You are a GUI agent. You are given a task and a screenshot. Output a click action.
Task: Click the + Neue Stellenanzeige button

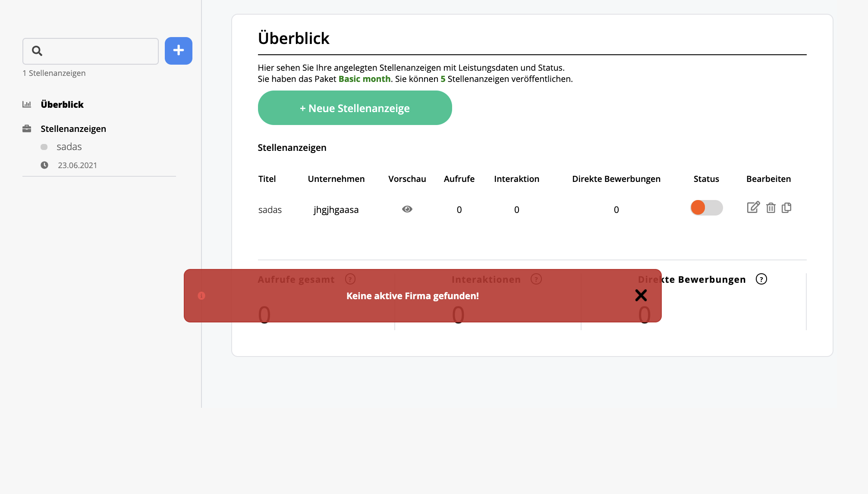(x=355, y=108)
